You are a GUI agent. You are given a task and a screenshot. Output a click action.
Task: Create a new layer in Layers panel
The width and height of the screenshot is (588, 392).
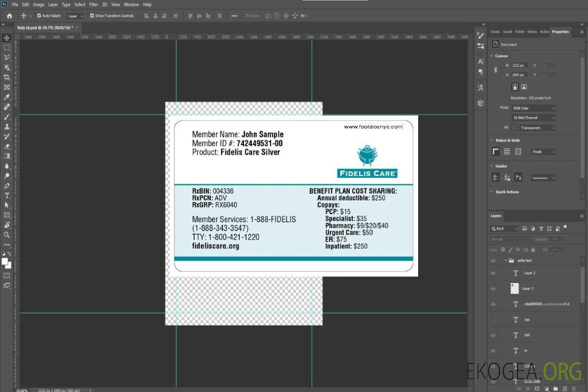(565, 389)
